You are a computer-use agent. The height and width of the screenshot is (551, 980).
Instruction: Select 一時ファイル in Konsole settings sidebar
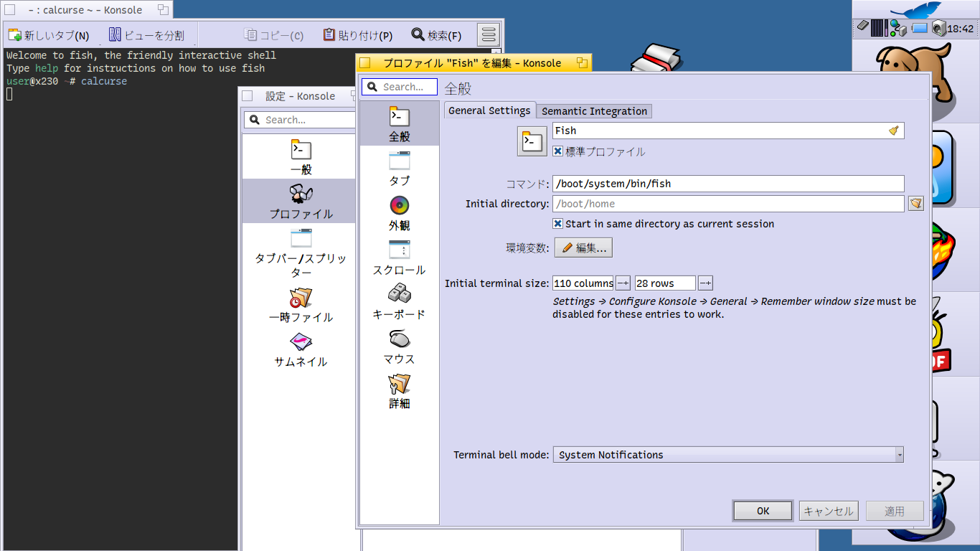(301, 305)
